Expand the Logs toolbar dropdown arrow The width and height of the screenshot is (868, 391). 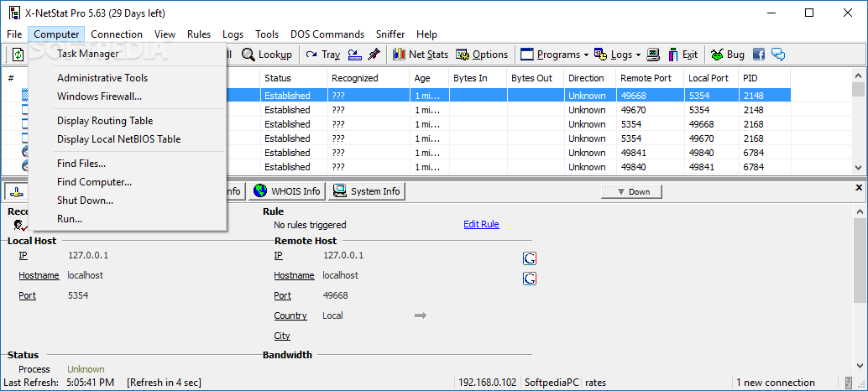638,55
